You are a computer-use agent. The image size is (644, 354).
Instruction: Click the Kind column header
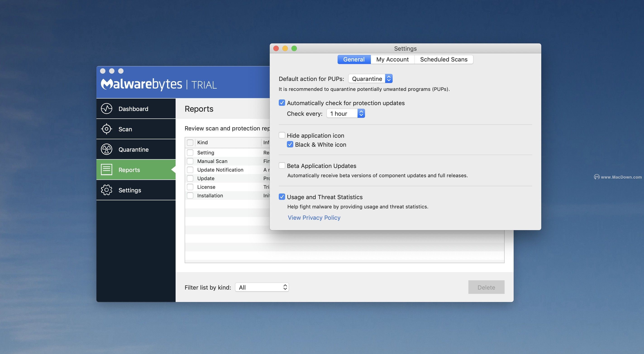click(x=228, y=142)
